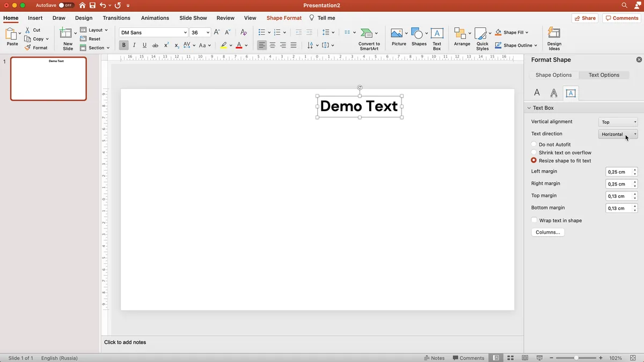Click the Share button

(585, 18)
